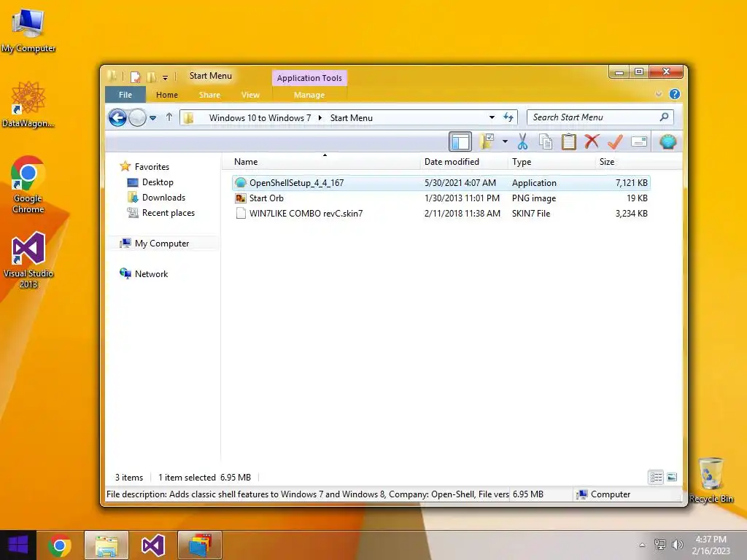Open the Windows Start button on the taskbar
Screen dimensions: 747x560
pyautogui.click(x=18, y=545)
